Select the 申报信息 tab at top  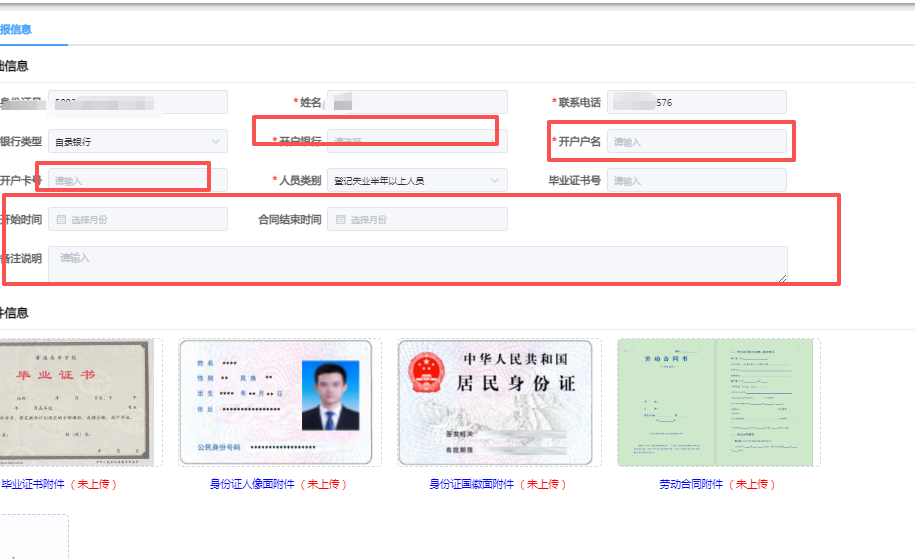point(16,29)
